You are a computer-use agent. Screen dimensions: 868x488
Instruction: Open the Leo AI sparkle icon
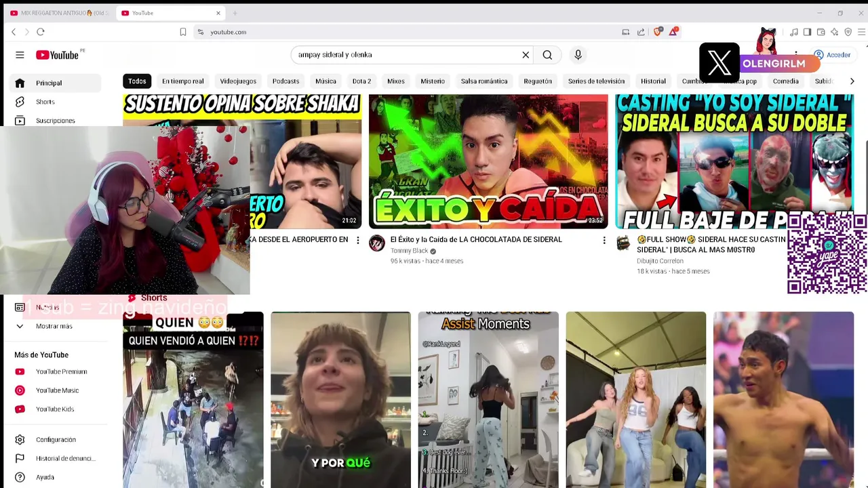pyautogui.click(x=834, y=32)
